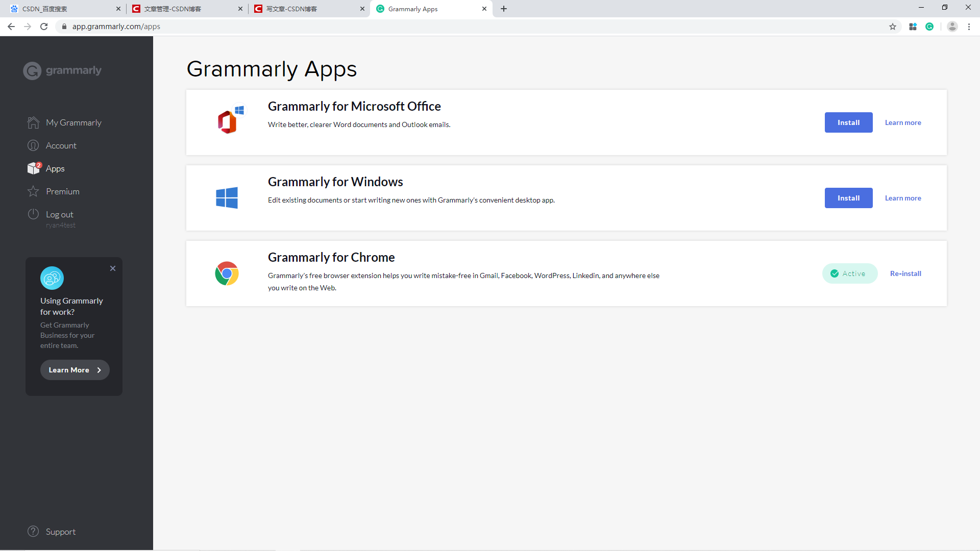Click the Premium star icon
Image resolution: width=980 pixels, height=551 pixels.
[33, 191]
